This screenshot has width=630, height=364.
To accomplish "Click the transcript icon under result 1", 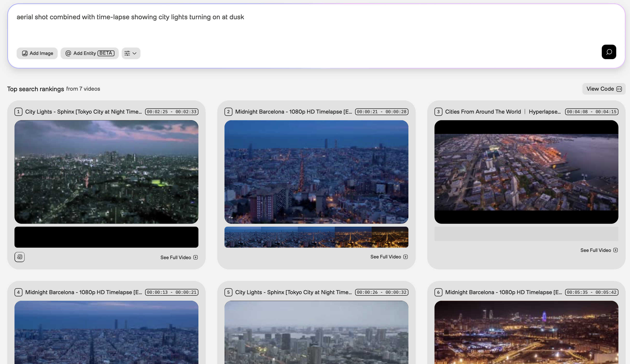I will (x=20, y=257).
